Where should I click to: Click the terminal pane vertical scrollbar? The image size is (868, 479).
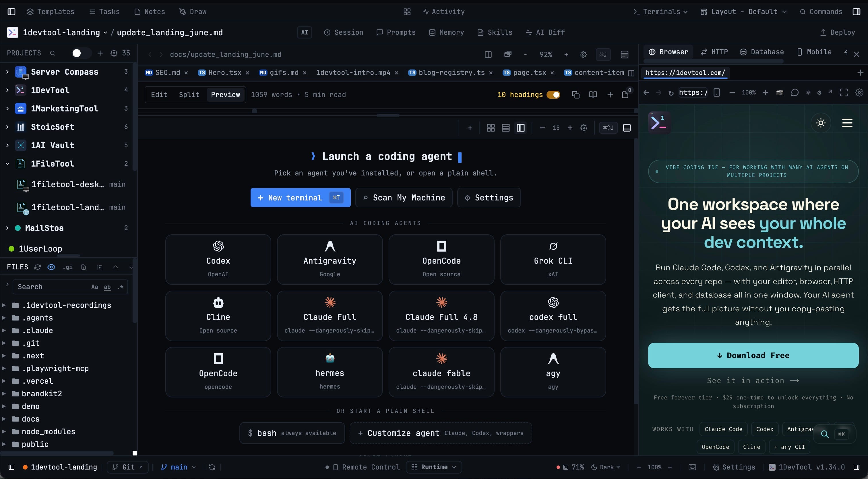[635, 271]
